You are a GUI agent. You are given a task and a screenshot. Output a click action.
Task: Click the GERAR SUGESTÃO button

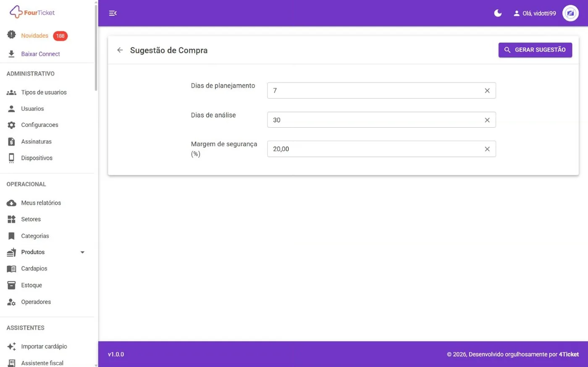point(535,50)
